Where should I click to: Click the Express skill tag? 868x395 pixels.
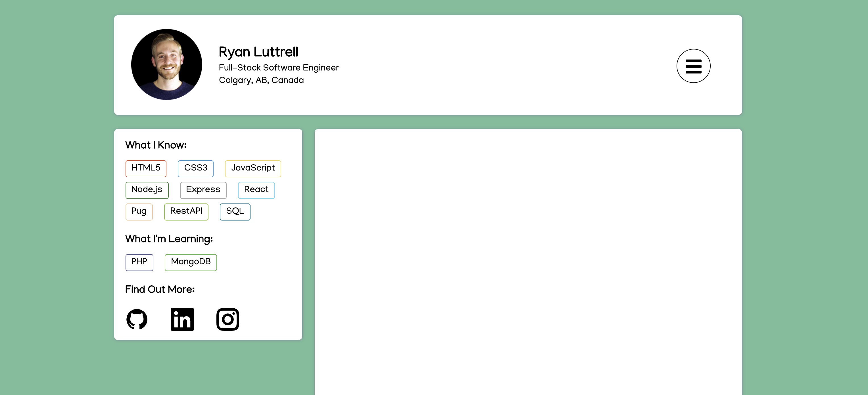click(203, 190)
